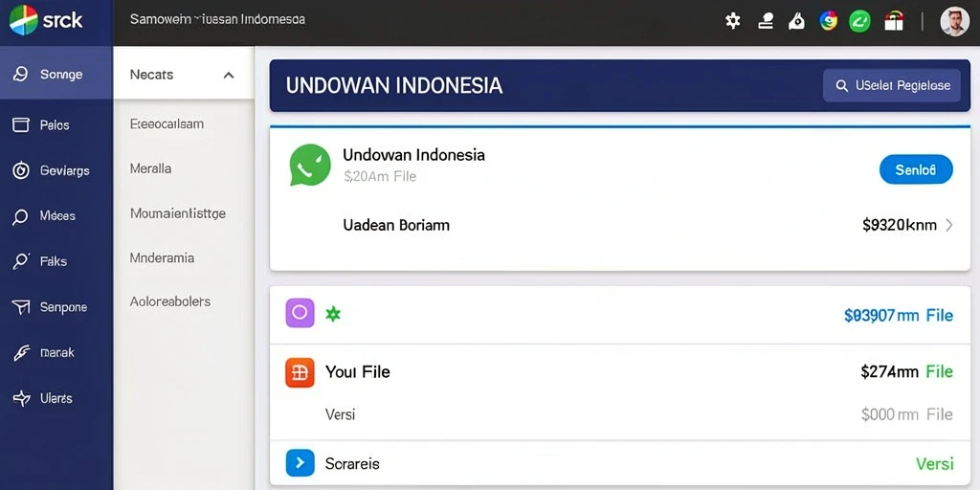Screen dimensions: 980x490
Task: Open Uiers in the left sidebar
Action: pyautogui.click(x=56, y=398)
